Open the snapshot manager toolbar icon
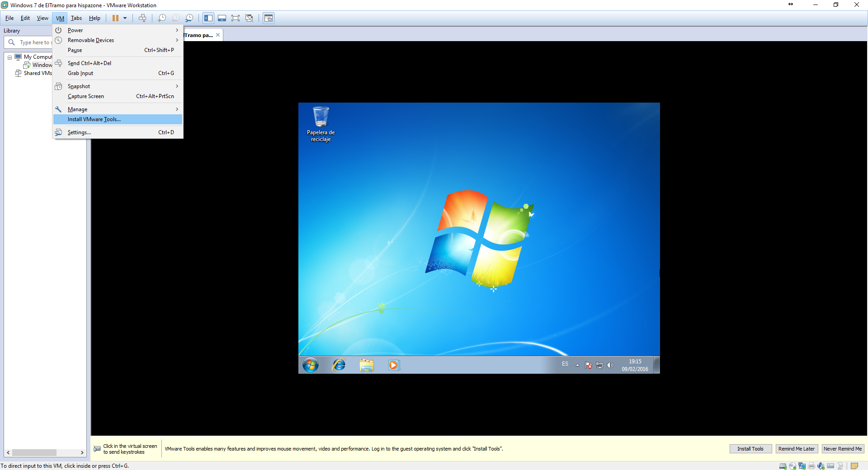Image resolution: width=868 pixels, height=470 pixels. click(189, 18)
